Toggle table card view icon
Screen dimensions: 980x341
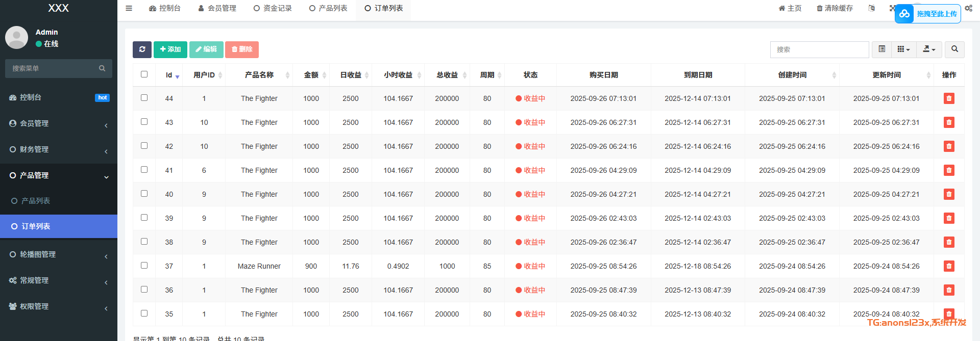coord(881,49)
